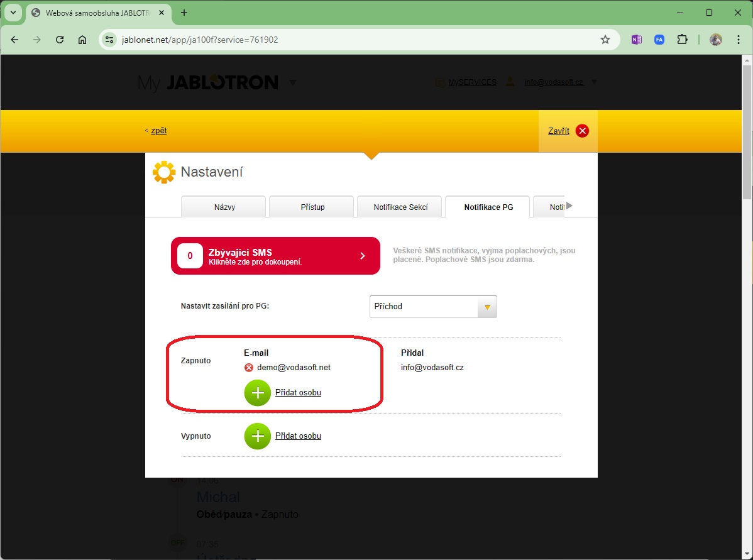Image resolution: width=753 pixels, height=560 pixels.
Task: Click the zpět back link
Action: tap(158, 131)
